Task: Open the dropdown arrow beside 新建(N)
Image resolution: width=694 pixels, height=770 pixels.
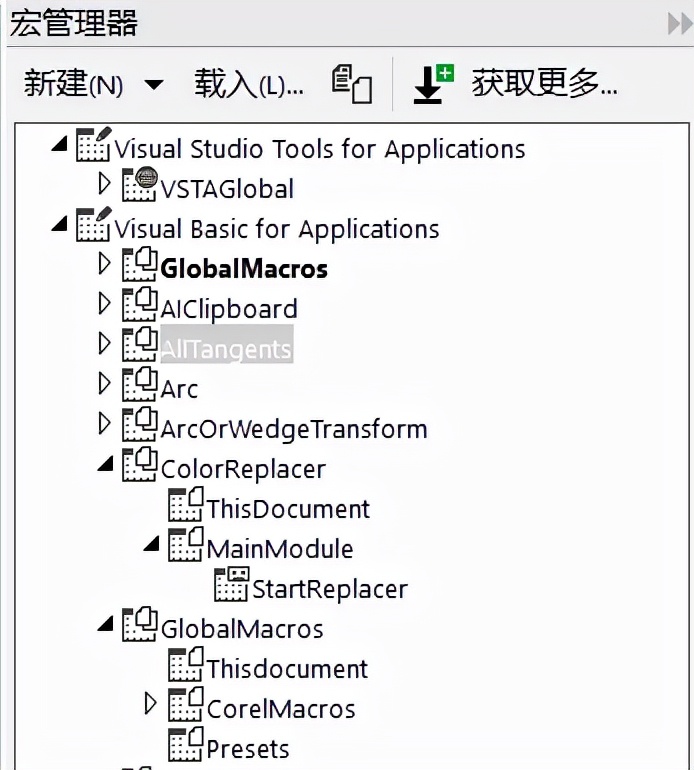Action: pyautogui.click(x=154, y=84)
